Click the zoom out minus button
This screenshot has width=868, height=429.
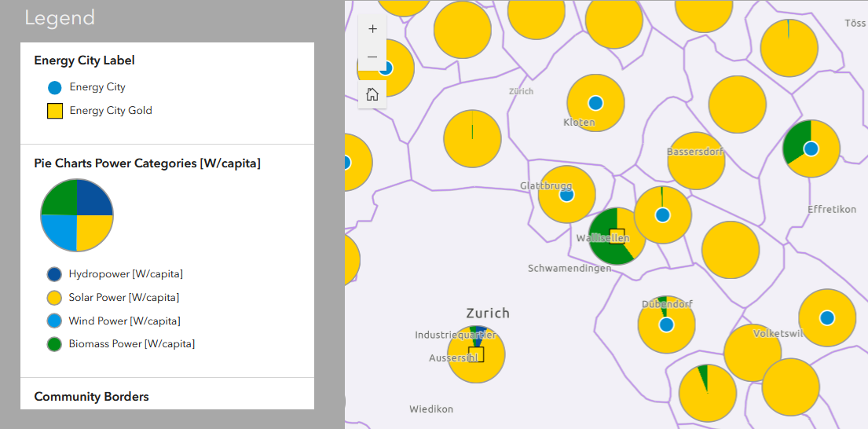coord(372,57)
